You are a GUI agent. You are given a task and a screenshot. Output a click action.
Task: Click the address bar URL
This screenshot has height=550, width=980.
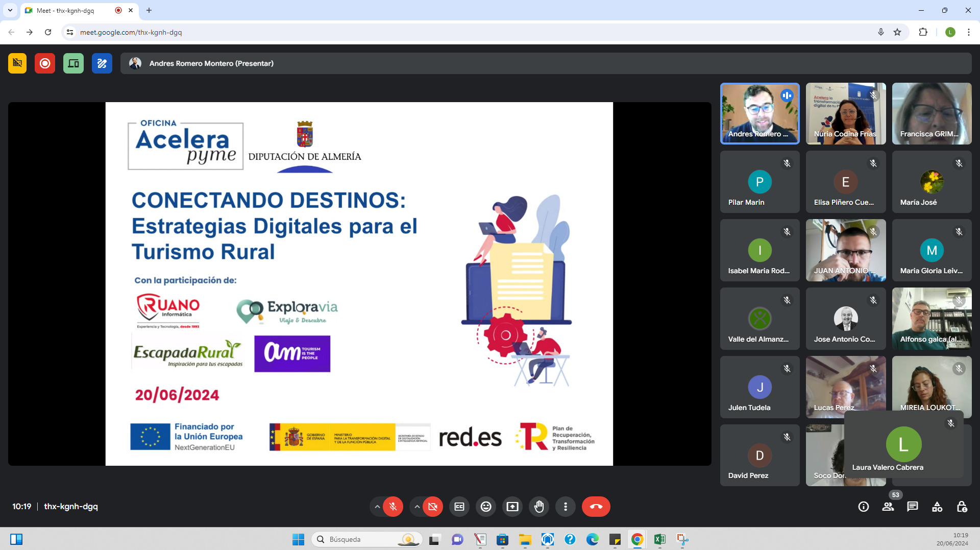131,32
